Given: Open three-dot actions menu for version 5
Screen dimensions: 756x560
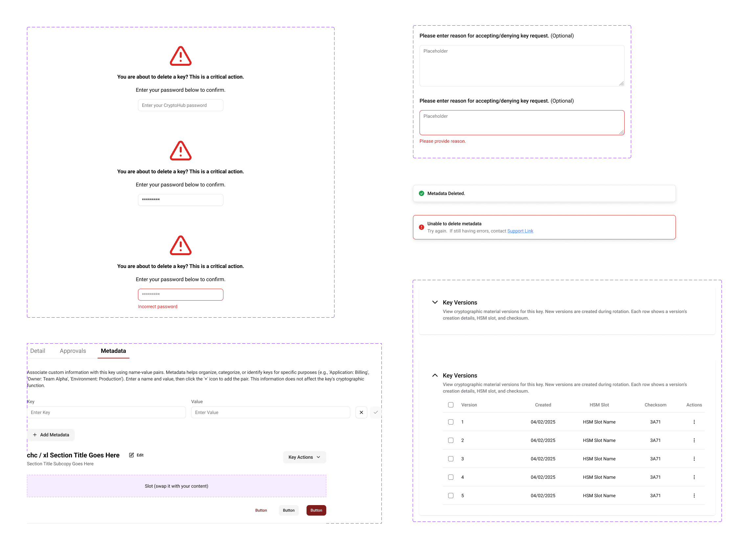Looking at the screenshot, I should point(694,495).
